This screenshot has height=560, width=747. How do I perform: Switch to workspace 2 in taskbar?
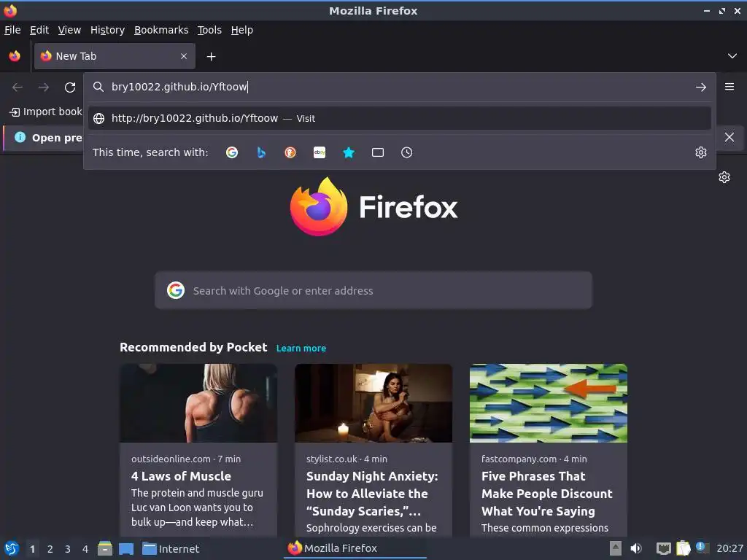(50, 549)
